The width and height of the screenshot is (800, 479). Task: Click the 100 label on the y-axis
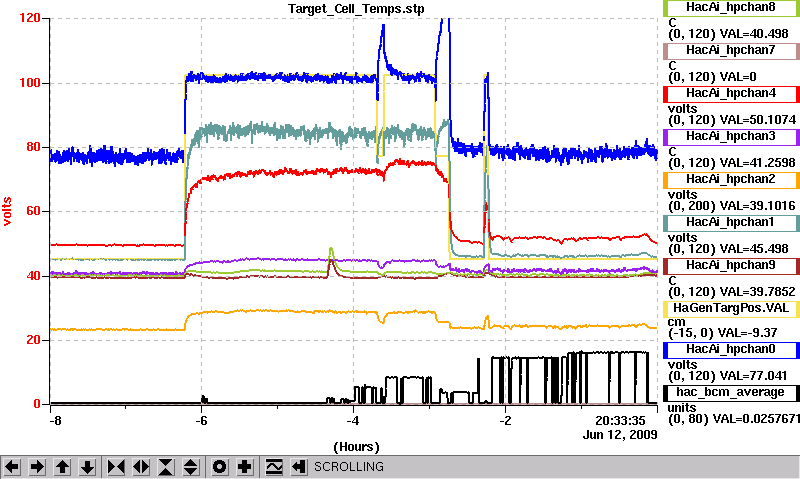point(30,83)
